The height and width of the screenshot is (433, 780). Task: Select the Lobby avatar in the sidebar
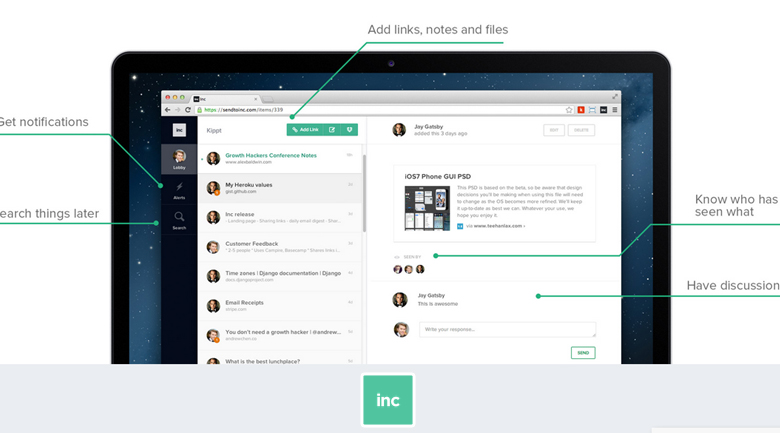point(179,159)
